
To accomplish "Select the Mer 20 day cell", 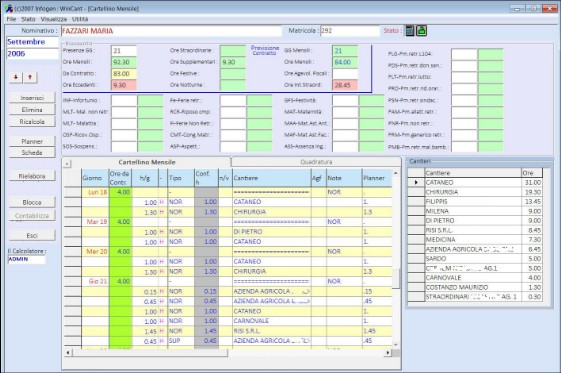I will click(x=95, y=252).
